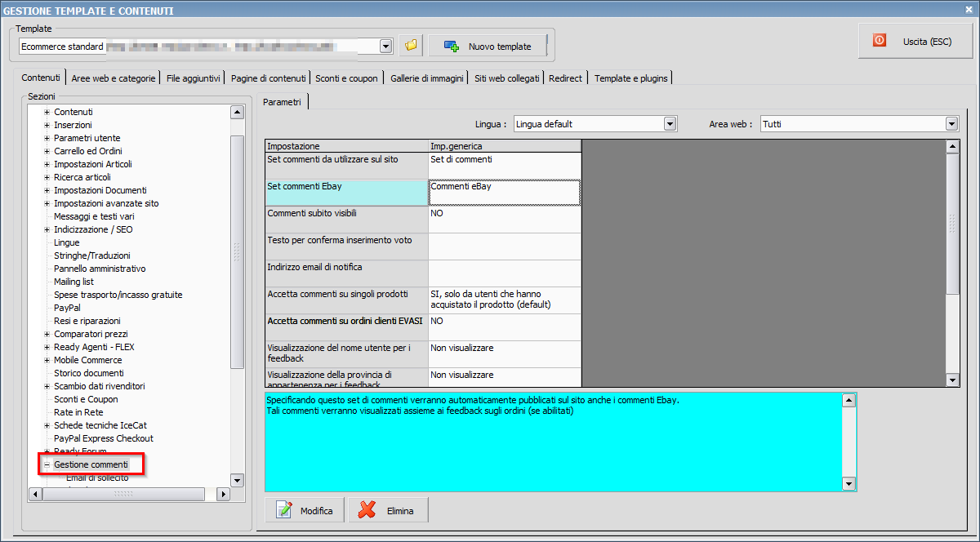
Task: Select Rate in Rete tree item
Action: 78,412
